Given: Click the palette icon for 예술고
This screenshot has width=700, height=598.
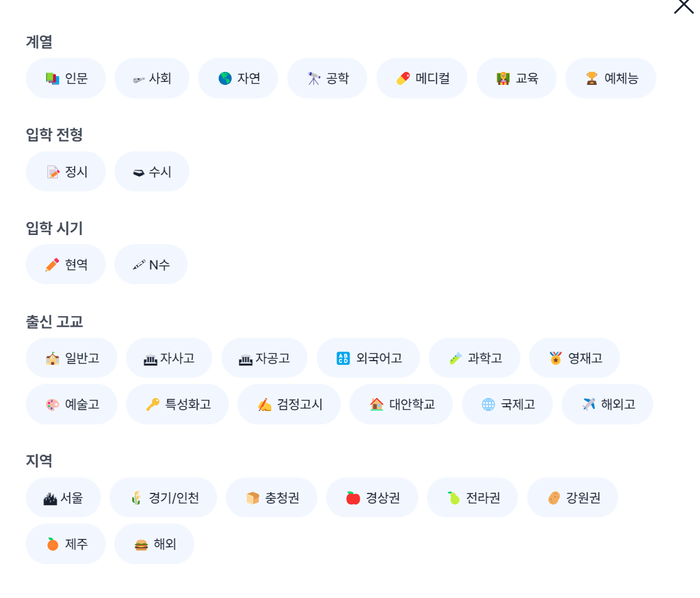Looking at the screenshot, I should pyautogui.click(x=53, y=405).
